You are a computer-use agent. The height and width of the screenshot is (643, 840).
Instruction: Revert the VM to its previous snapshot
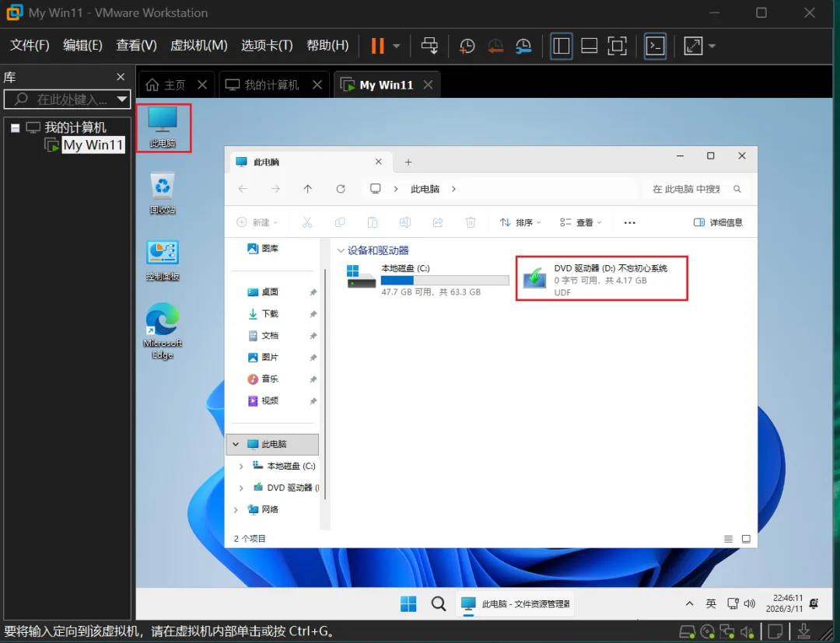(x=495, y=46)
